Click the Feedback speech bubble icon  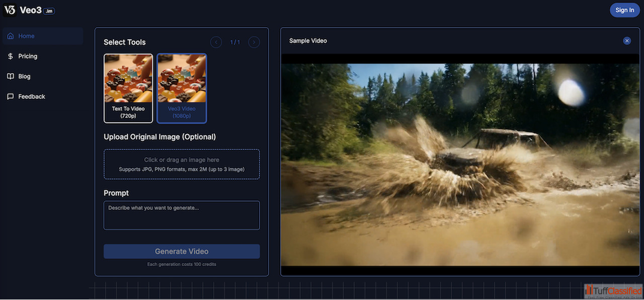[x=11, y=97]
